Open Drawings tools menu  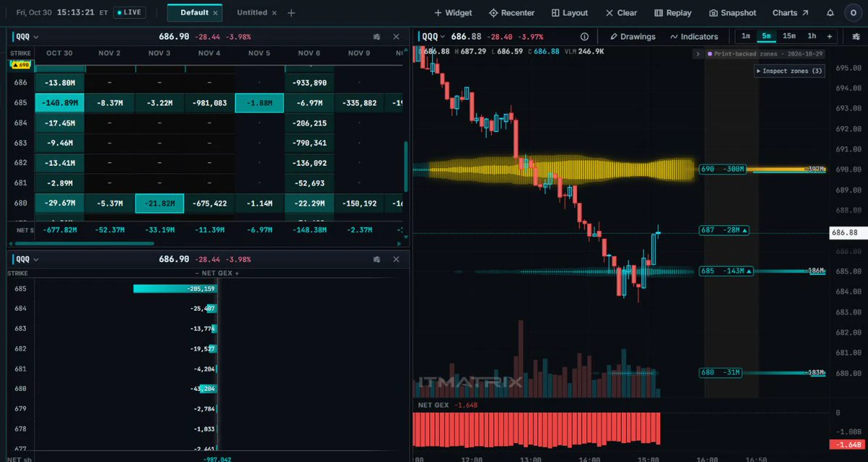pyautogui.click(x=633, y=36)
